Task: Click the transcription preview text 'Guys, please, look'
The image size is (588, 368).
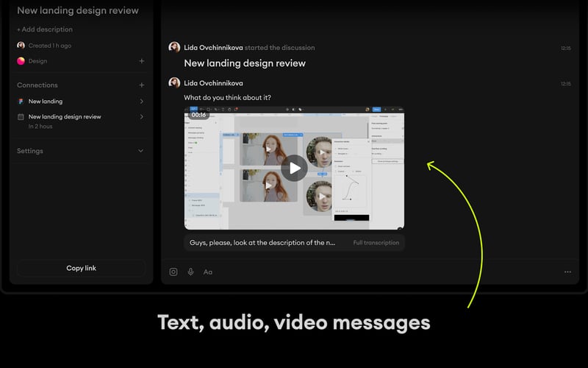Action: click(x=262, y=243)
